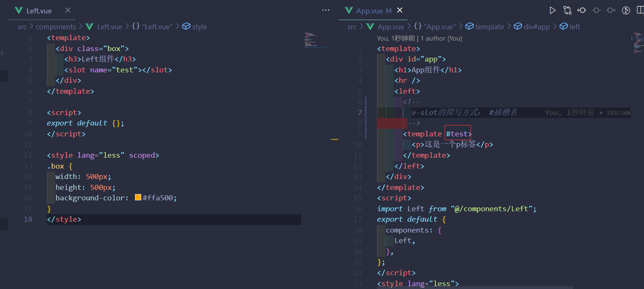Click '<h3>Left组件</h3>' line

coord(100,59)
